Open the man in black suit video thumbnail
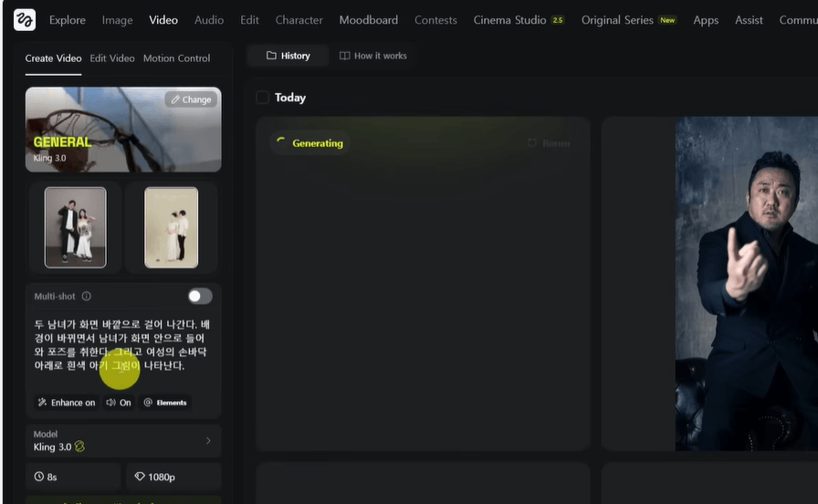Viewport: 818px width, 504px height. (747, 283)
